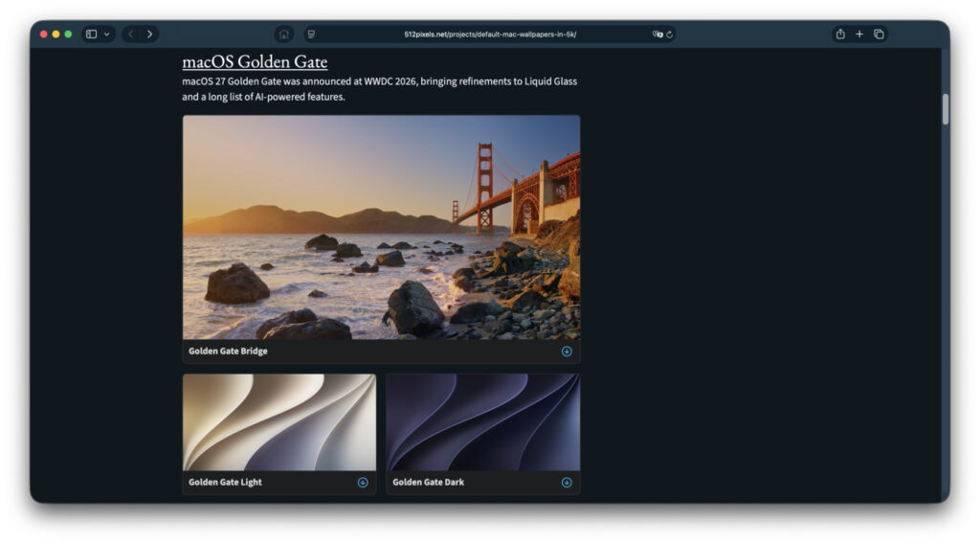980x543 pixels.
Task: Click the Golden Gate Light caption text
Action: point(225,483)
